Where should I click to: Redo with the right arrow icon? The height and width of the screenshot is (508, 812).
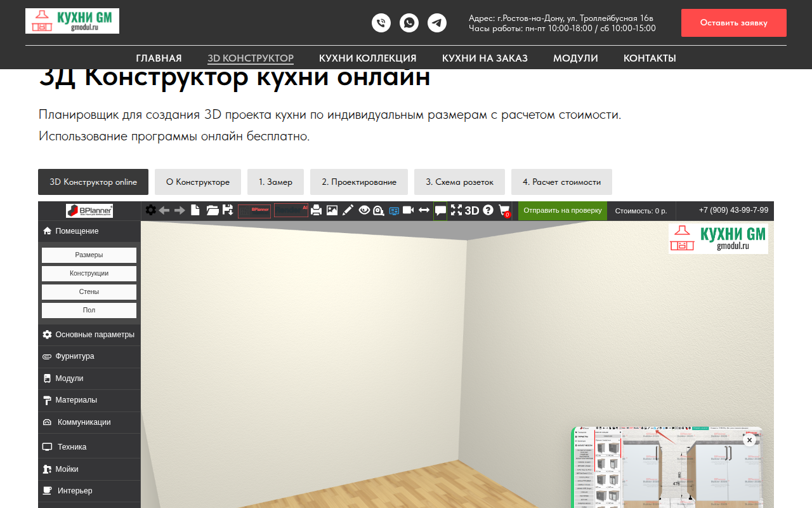tap(180, 210)
